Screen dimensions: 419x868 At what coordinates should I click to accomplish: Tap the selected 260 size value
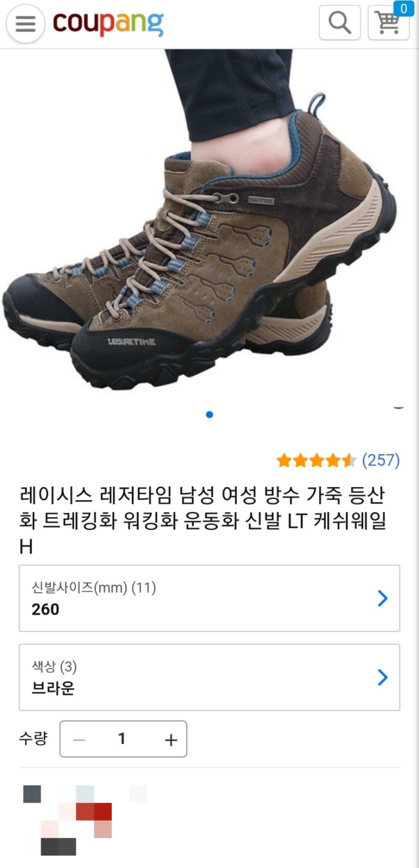(46, 609)
